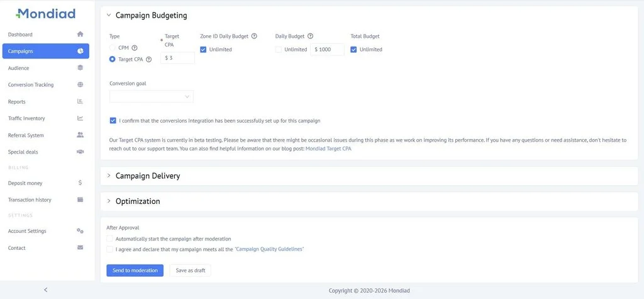This screenshot has width=644, height=299.
Task: Open the Dashboard menu item
Action: pos(45,34)
